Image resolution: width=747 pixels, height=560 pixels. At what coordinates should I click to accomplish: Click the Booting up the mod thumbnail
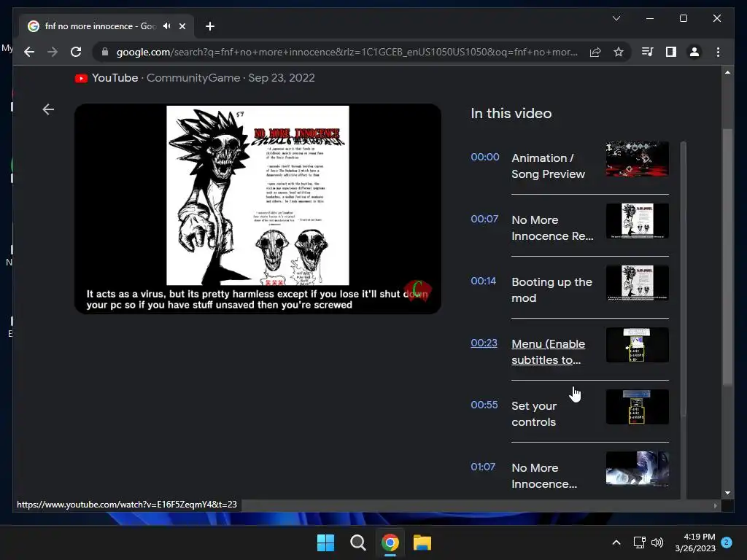pos(638,283)
